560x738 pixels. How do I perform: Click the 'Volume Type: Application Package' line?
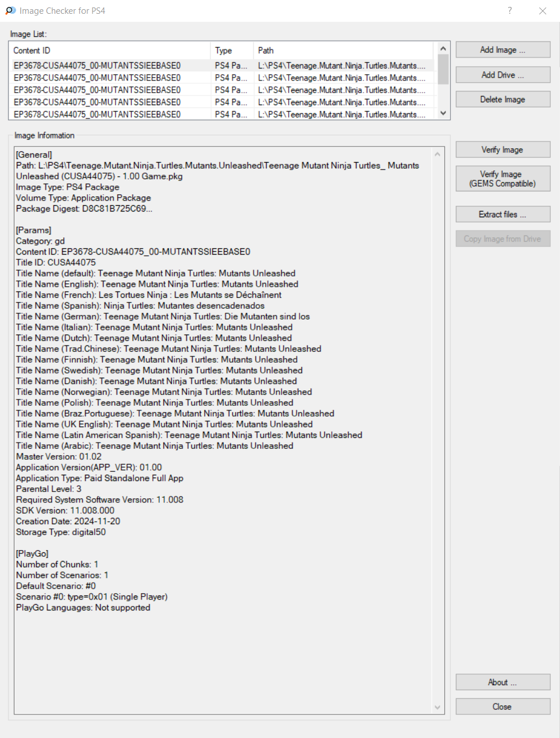(x=83, y=198)
